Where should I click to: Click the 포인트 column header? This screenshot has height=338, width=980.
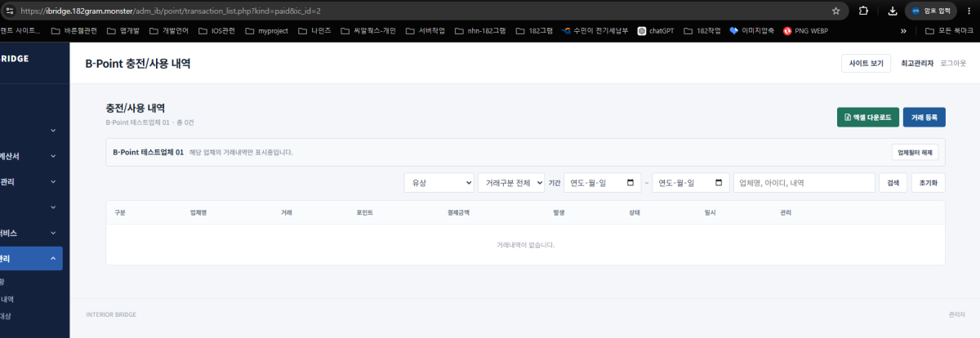364,212
